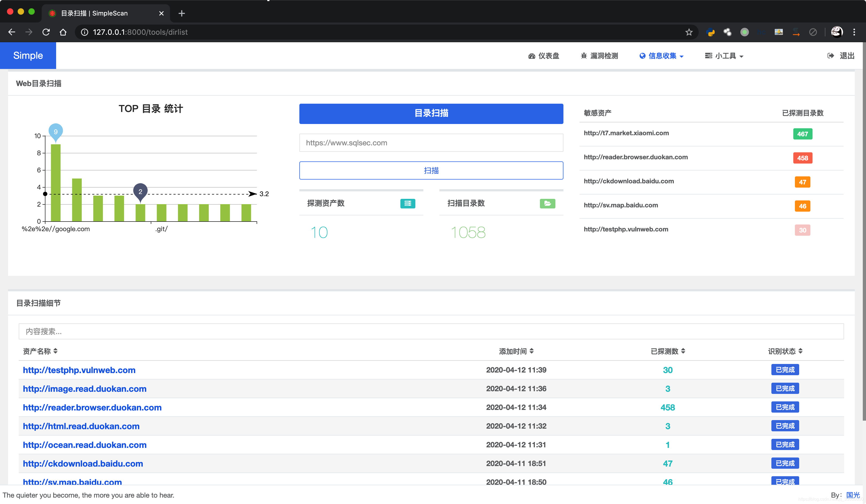Click date 2020-04-11 18:51 cell
The image size is (866, 504).
(516, 463)
